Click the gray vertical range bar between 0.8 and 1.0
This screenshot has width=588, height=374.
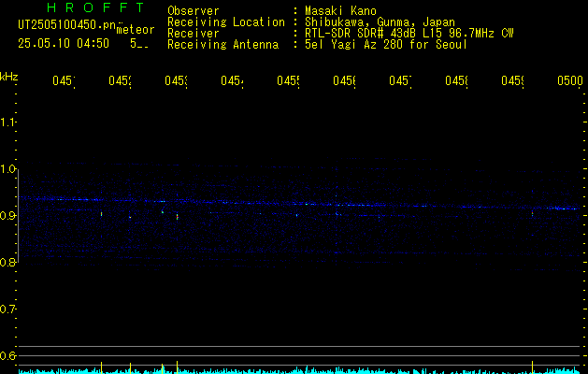(x=19, y=215)
